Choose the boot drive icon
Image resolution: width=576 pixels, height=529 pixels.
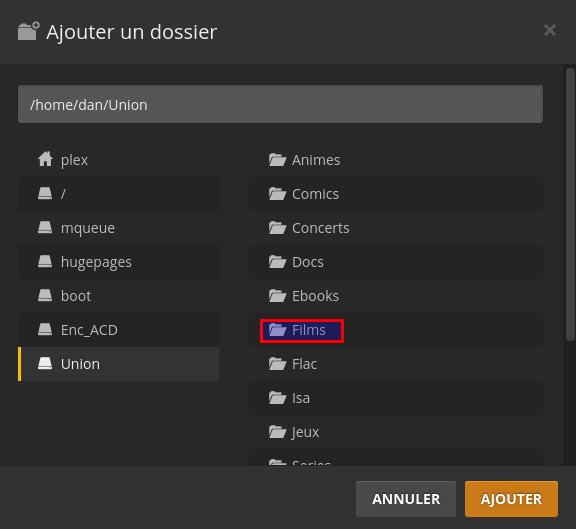45,295
